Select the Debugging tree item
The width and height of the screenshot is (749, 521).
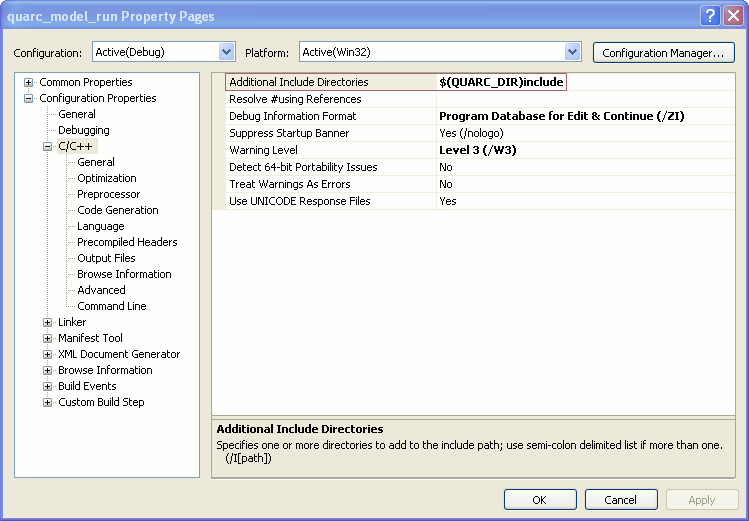[x=84, y=130]
